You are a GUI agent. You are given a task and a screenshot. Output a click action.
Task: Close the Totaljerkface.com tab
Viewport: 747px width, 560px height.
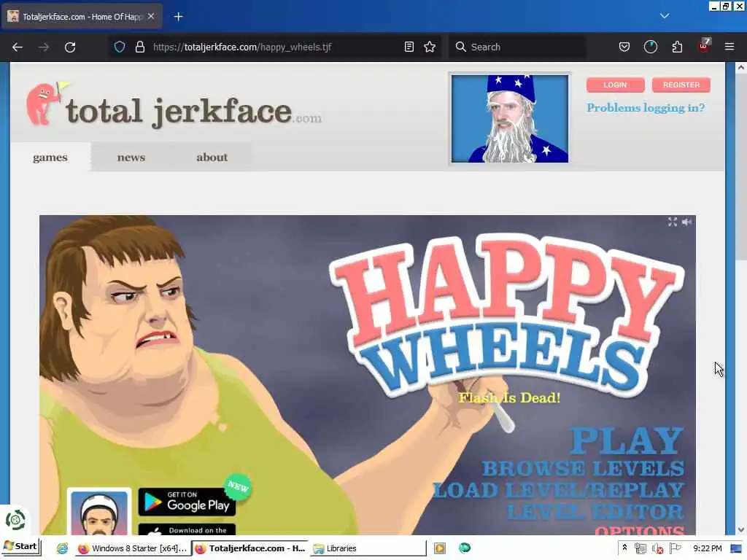pos(151,16)
